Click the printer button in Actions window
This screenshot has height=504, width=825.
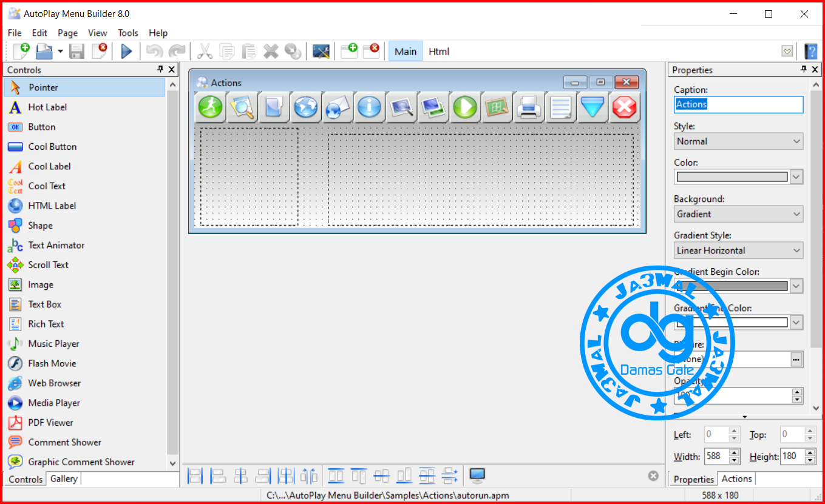click(x=529, y=107)
